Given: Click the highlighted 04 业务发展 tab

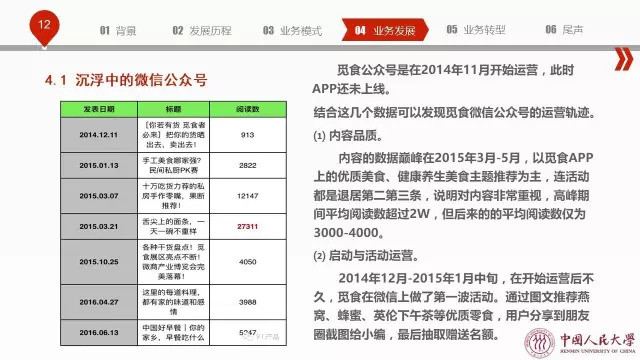Looking at the screenshot, I should [x=385, y=30].
